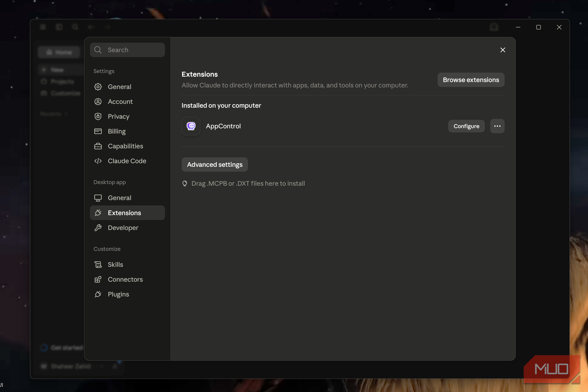
Task: Open the three-dot menu for AppControl
Action: click(x=497, y=126)
